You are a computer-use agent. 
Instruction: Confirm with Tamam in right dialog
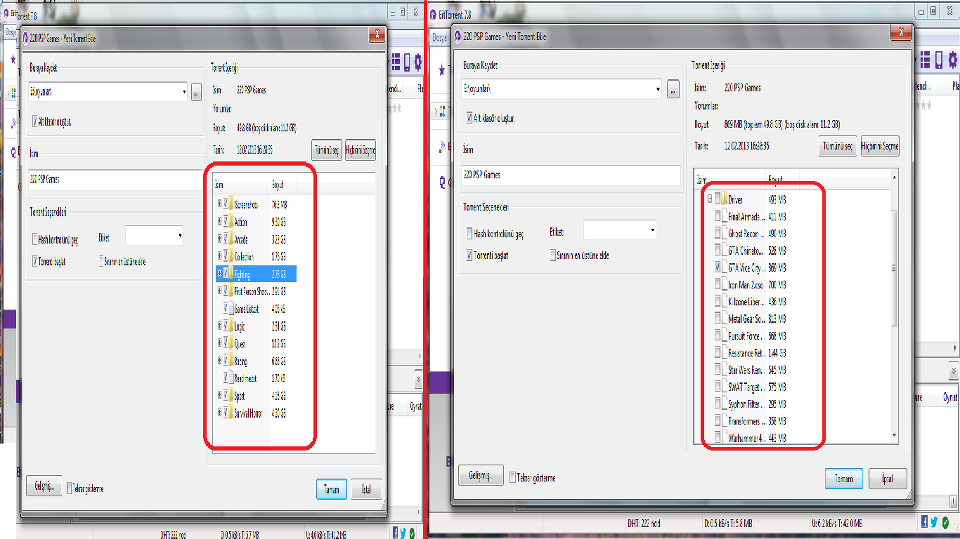click(844, 478)
